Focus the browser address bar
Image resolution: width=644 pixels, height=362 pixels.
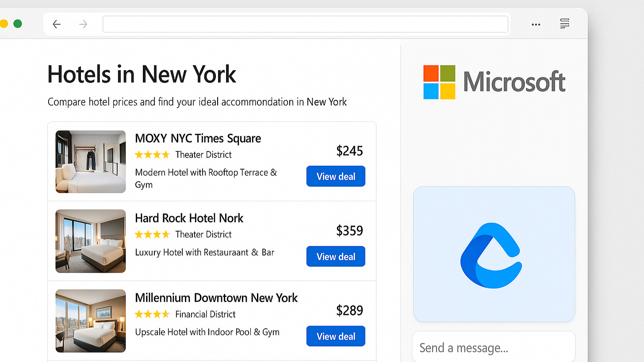click(x=305, y=24)
